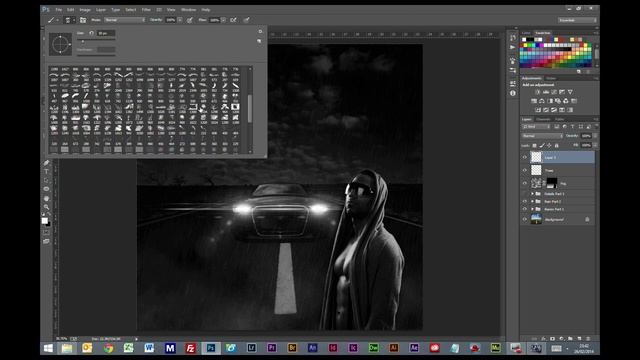Enable airbrush-style build-up
The image size is (640, 360).
[233, 20]
